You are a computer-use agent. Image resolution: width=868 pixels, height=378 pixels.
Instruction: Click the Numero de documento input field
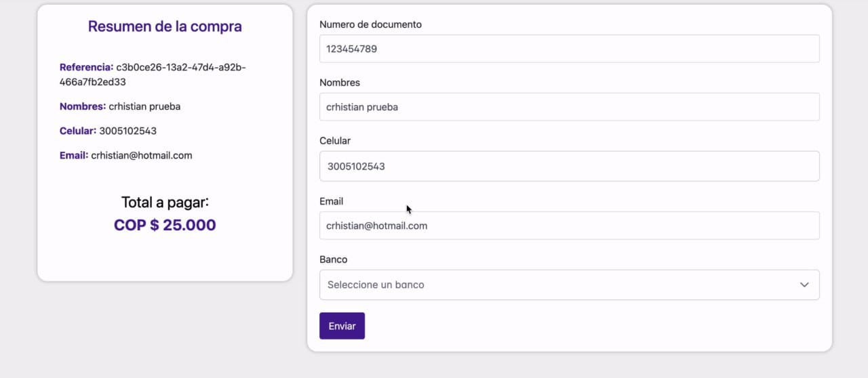569,49
